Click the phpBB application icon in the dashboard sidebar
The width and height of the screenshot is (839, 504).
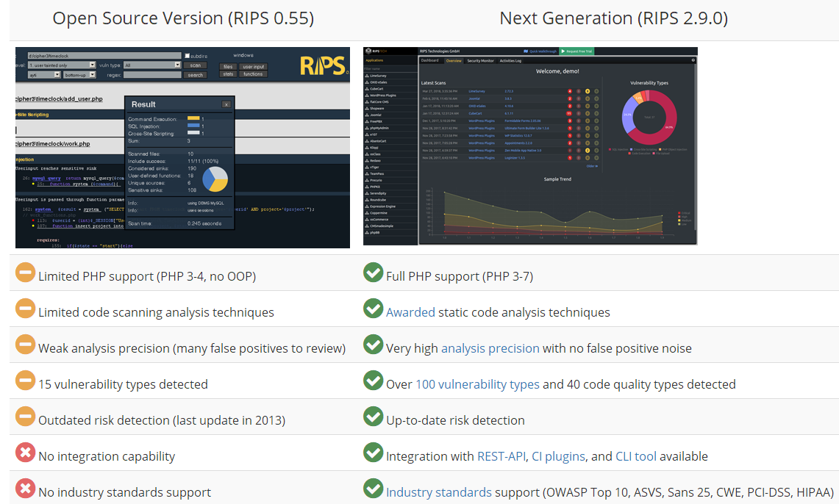click(x=367, y=232)
